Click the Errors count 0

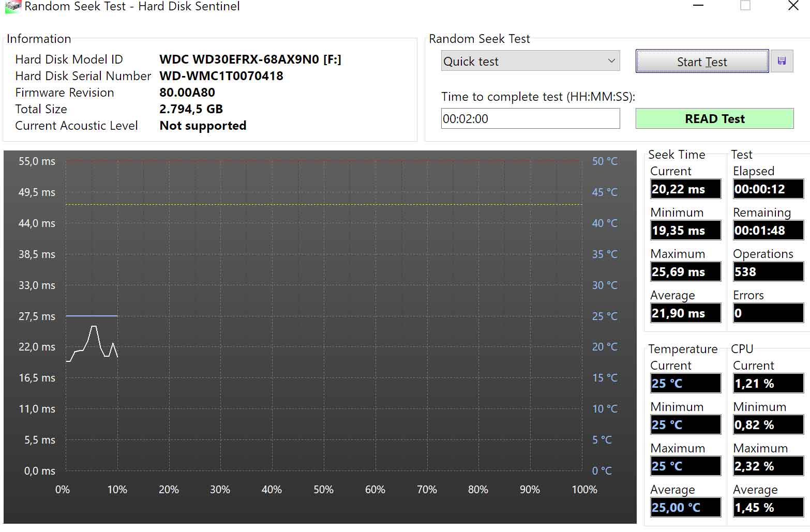point(768,313)
